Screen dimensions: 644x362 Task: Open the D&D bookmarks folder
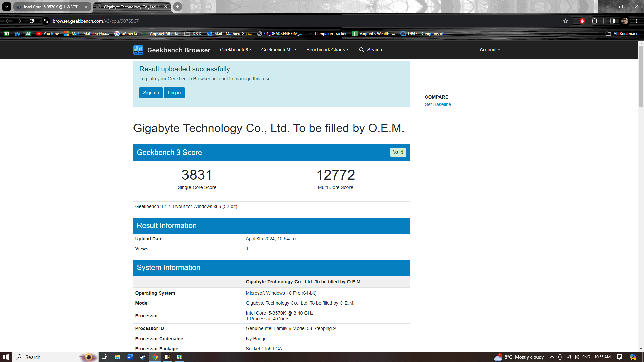tap(193, 34)
